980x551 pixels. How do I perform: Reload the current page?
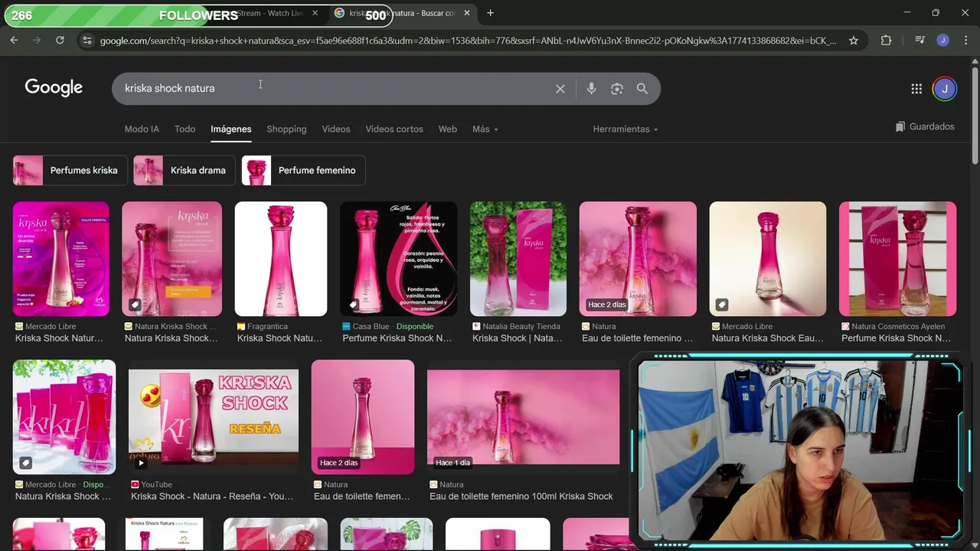click(60, 41)
